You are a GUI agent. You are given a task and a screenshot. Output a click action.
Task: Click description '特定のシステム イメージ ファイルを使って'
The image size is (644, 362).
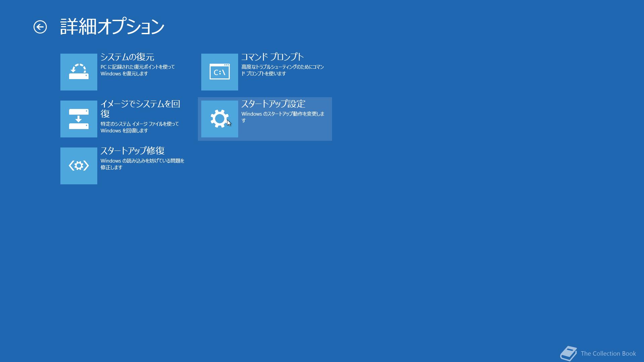140,124
